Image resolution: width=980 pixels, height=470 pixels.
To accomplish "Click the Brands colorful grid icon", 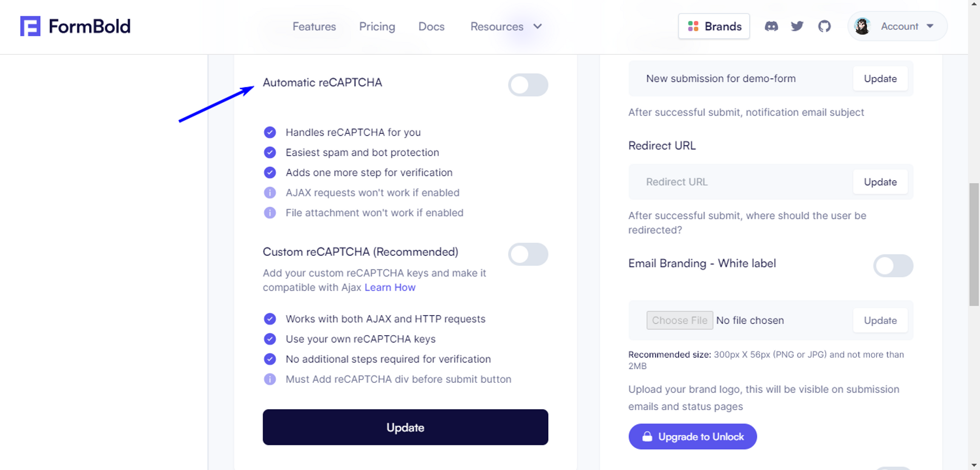I will tap(693, 26).
